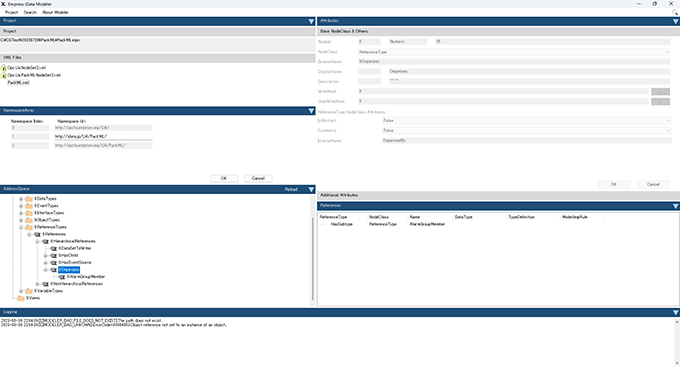Click the InverseName field showing OrganizedBy

[526, 141]
